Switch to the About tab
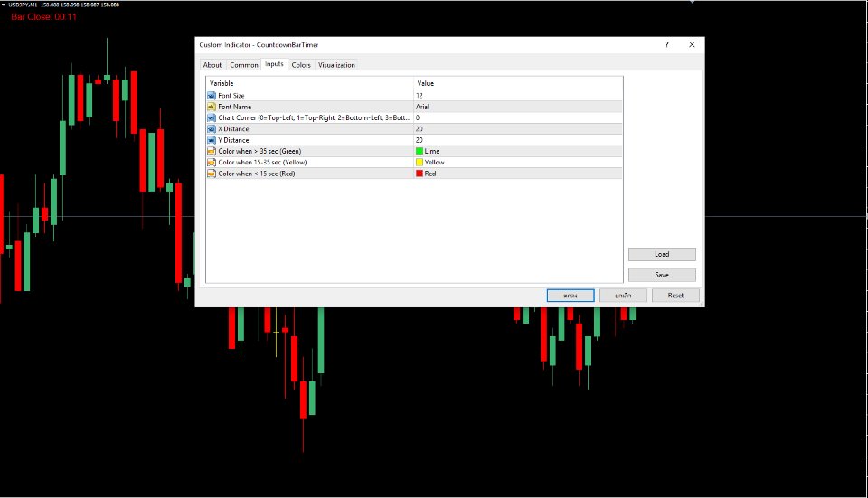This screenshot has width=868, height=498. (212, 65)
